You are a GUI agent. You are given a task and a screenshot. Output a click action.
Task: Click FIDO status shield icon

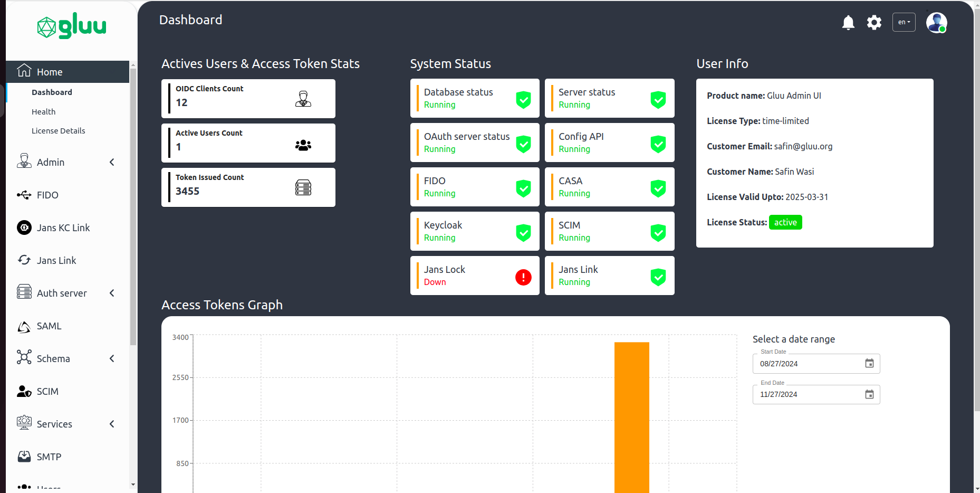click(x=523, y=188)
